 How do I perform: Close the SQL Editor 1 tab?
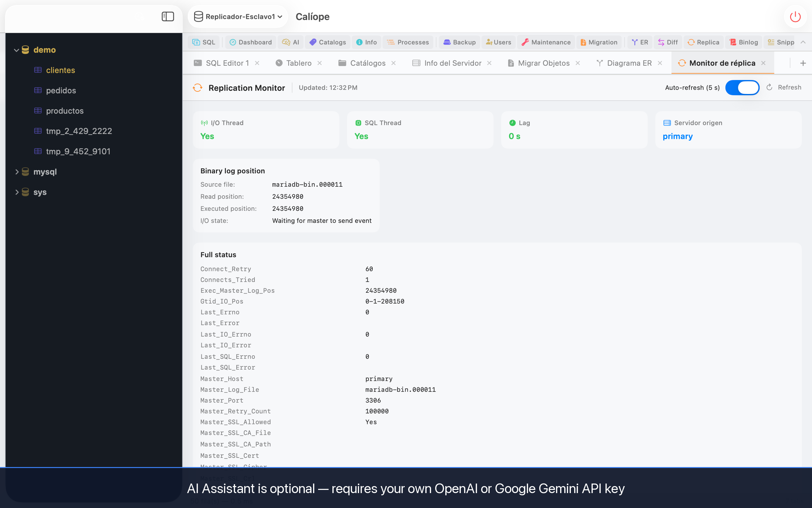tap(257, 63)
